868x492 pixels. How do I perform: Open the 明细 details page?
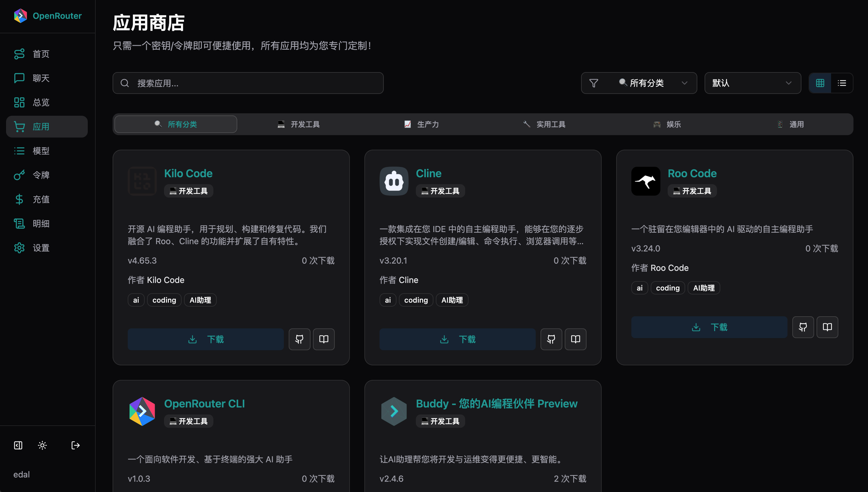pos(47,224)
